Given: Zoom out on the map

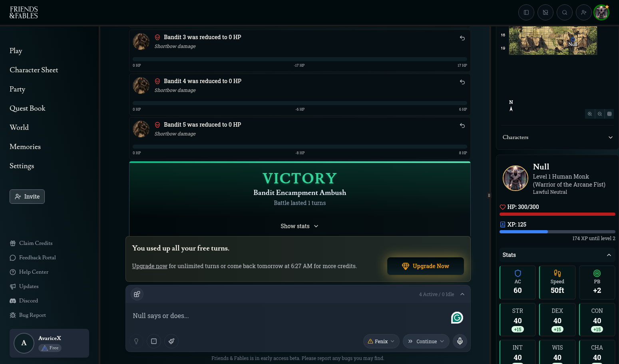Looking at the screenshot, I should (600, 114).
